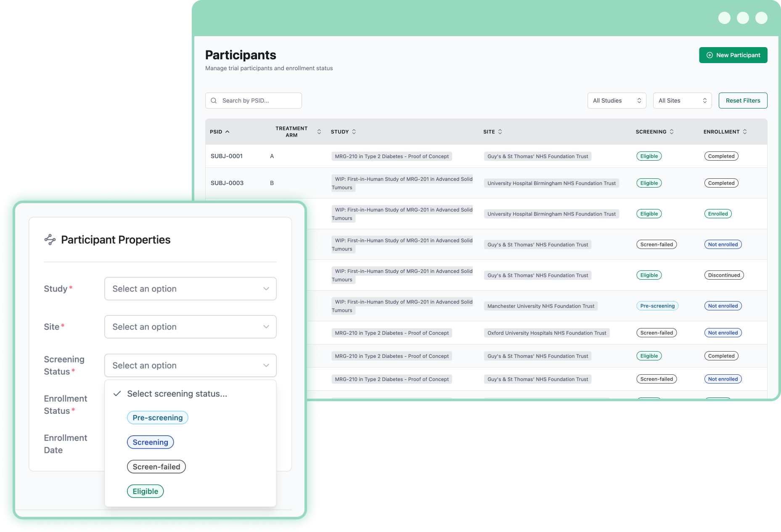The width and height of the screenshot is (781, 532).
Task: Select the Eligible screening status option
Action: point(145,491)
